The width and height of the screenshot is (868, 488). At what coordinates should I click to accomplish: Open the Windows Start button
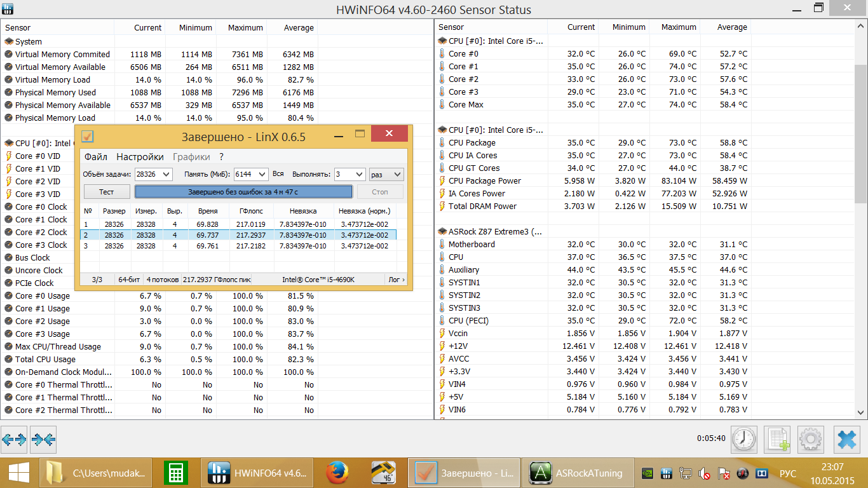click(x=18, y=473)
